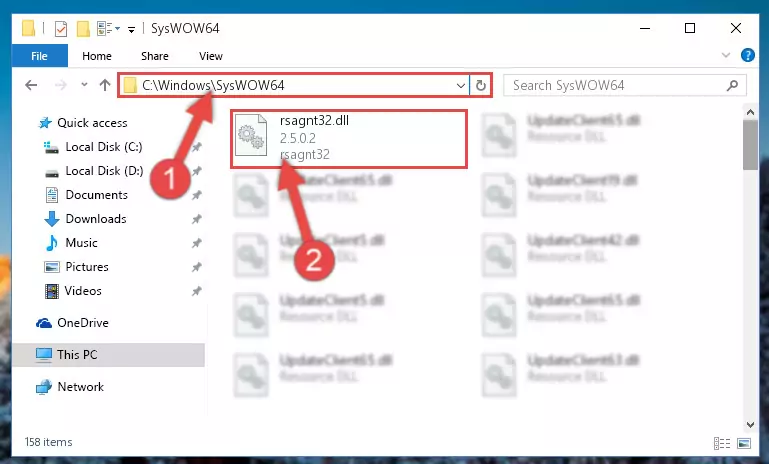769x464 pixels.
Task: Click the pin icon beside Downloads
Action: point(197,219)
